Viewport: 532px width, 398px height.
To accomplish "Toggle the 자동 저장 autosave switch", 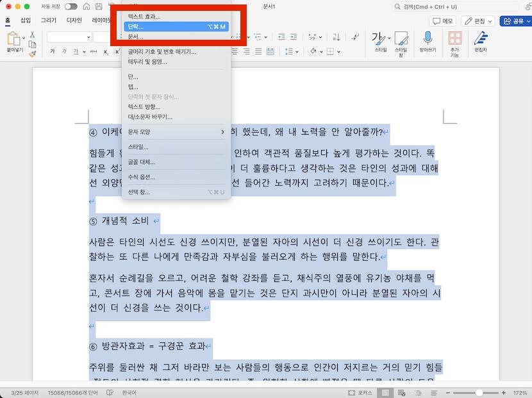I will 71,6.
